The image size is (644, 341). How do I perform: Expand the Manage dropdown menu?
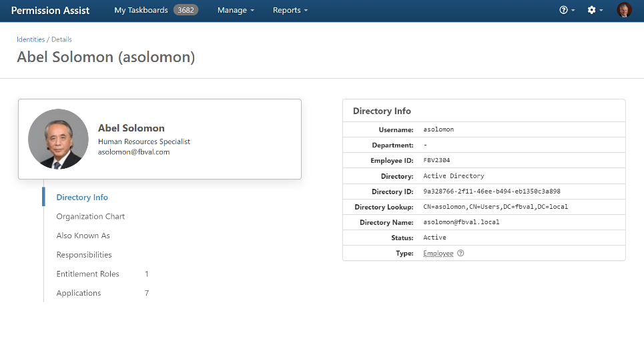coord(236,11)
